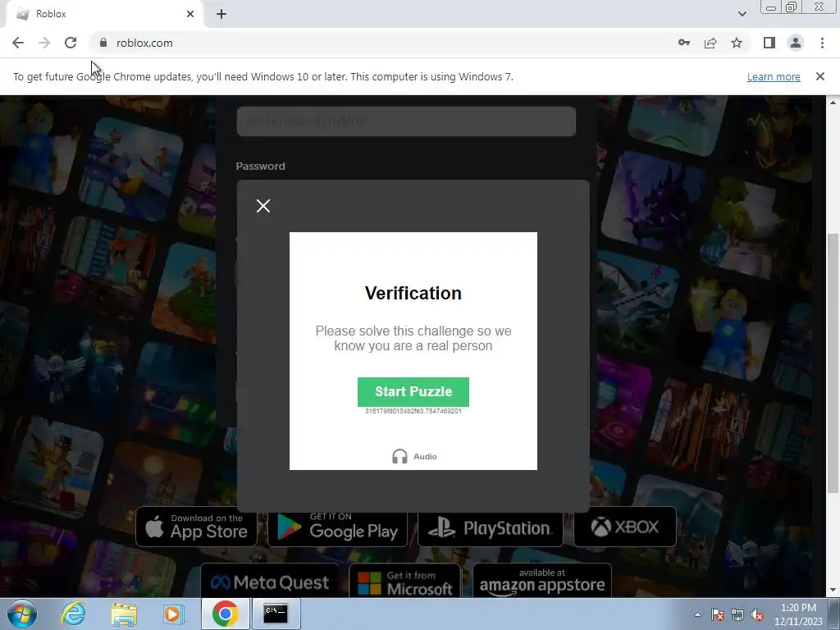Click the Get it on Google Play badge
840x630 pixels.
click(337, 527)
